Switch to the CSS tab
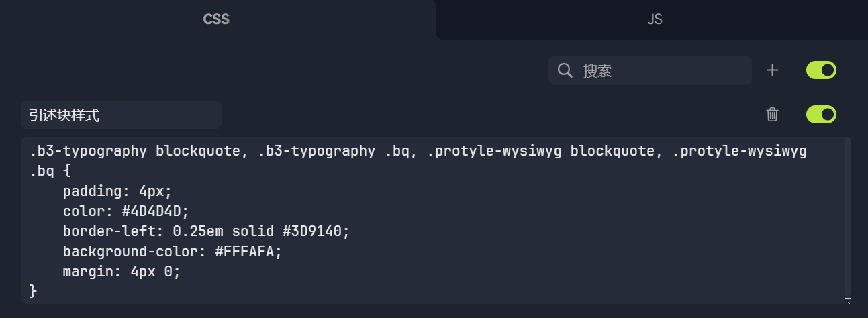This screenshot has height=318, width=868. click(216, 19)
